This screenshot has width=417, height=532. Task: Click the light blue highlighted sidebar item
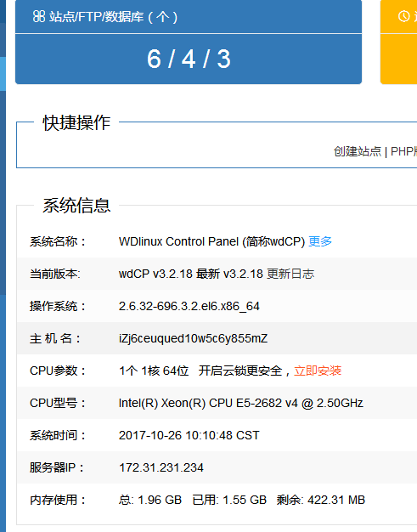[x=3, y=74]
